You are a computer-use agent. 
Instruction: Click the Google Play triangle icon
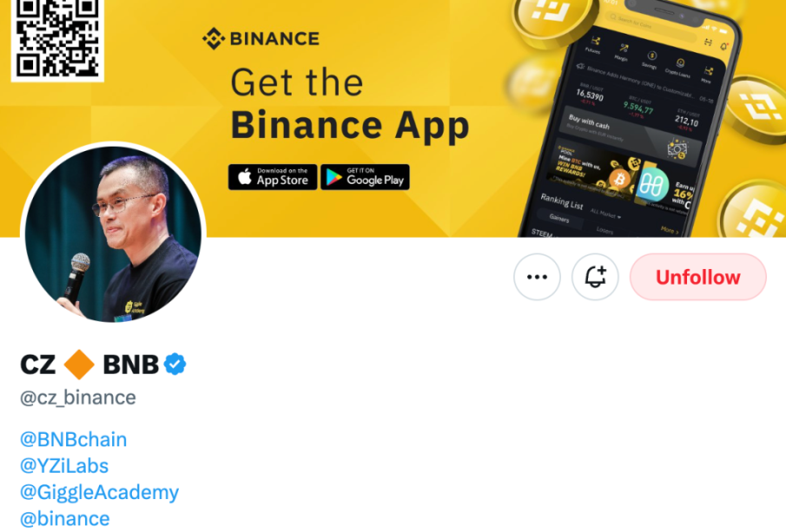coord(334,177)
